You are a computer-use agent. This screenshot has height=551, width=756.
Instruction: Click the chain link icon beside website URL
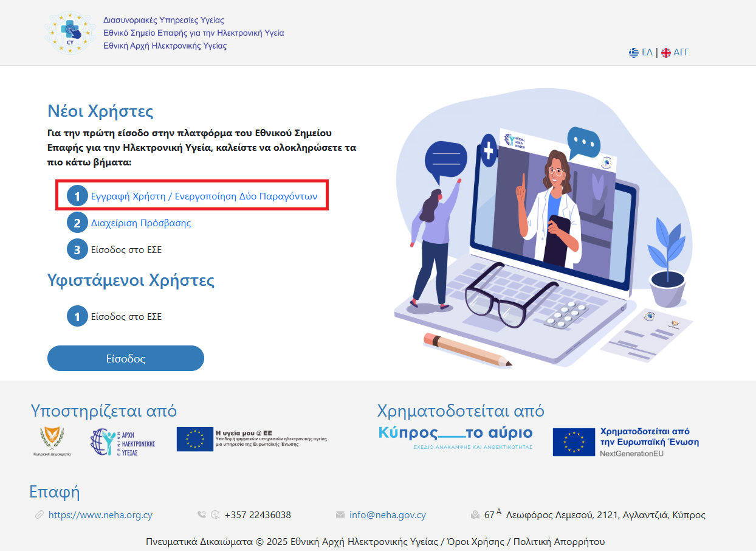tap(40, 515)
